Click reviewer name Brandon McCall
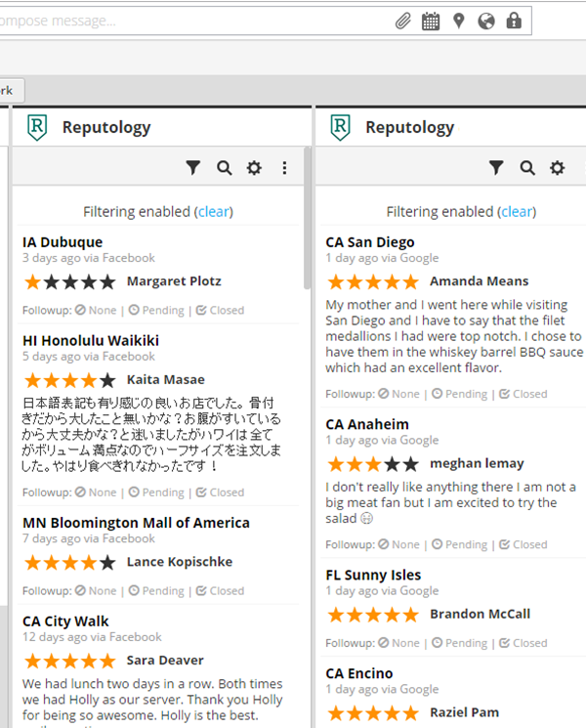Image resolution: width=586 pixels, height=728 pixels. tap(480, 614)
